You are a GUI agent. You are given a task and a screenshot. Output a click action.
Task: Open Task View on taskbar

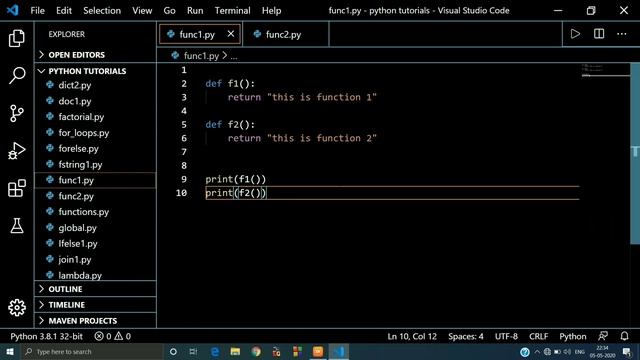tap(193, 351)
